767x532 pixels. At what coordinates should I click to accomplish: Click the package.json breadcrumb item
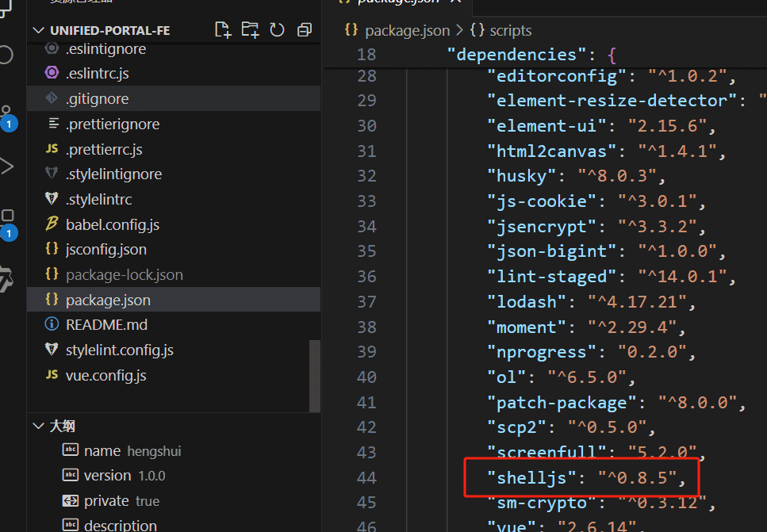tap(407, 30)
